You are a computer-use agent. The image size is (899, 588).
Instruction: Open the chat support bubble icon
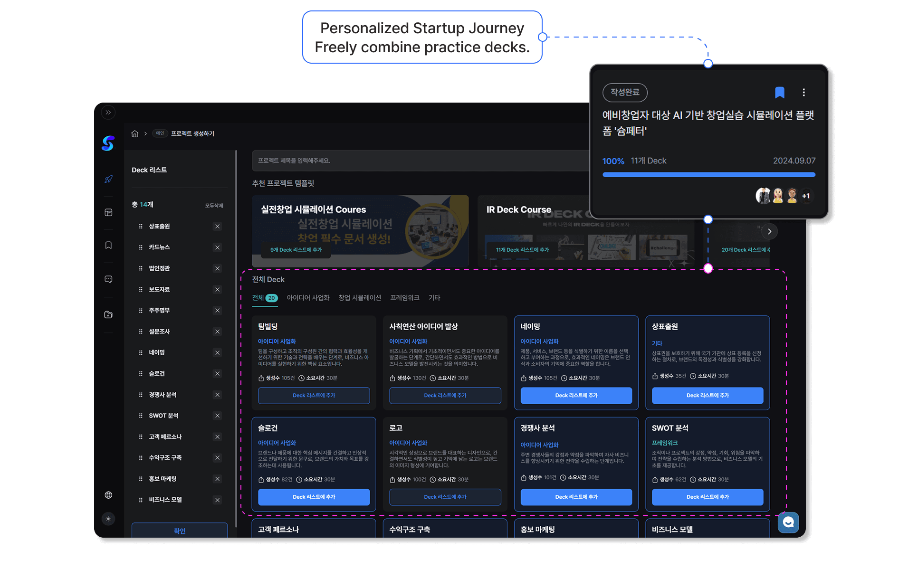coord(788,522)
